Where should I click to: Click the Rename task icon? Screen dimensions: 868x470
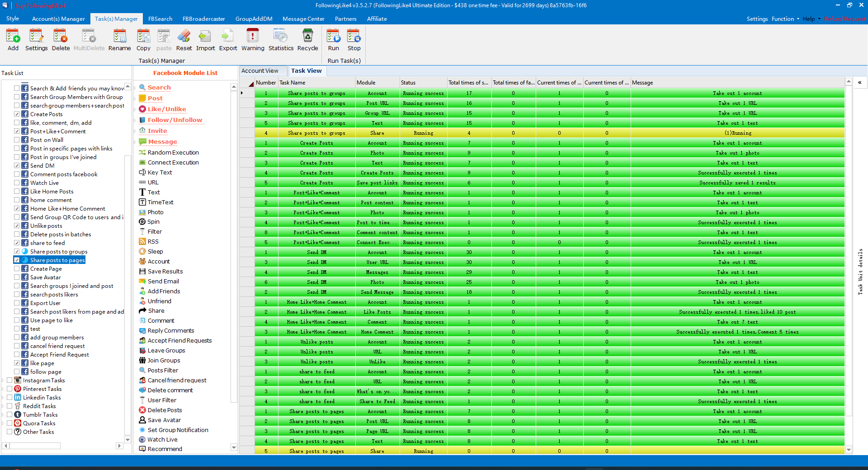119,40
